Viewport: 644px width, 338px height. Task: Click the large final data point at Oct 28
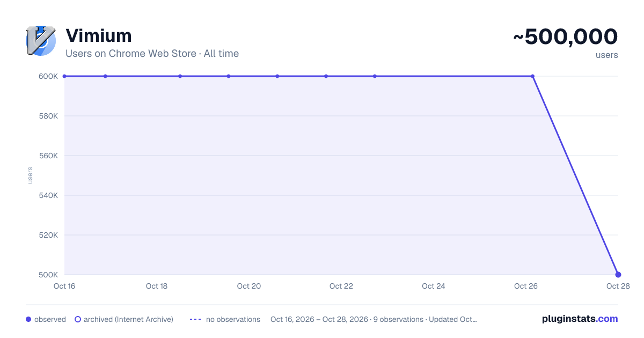coord(618,275)
